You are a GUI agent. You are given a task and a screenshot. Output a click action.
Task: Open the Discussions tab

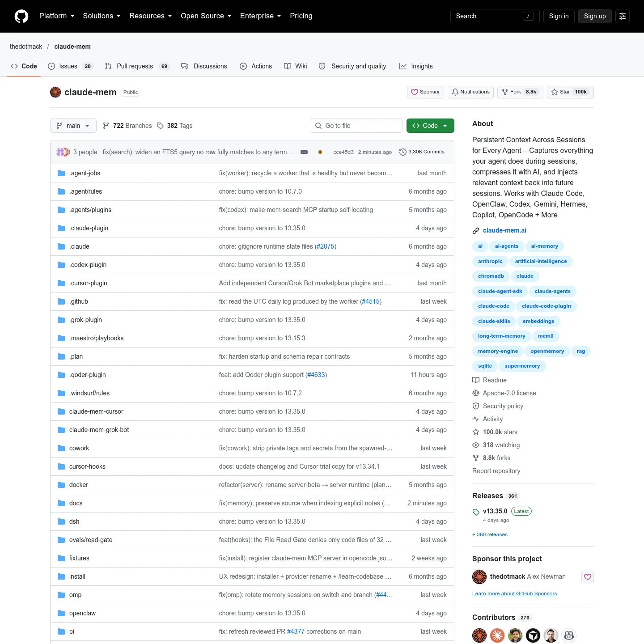(204, 66)
